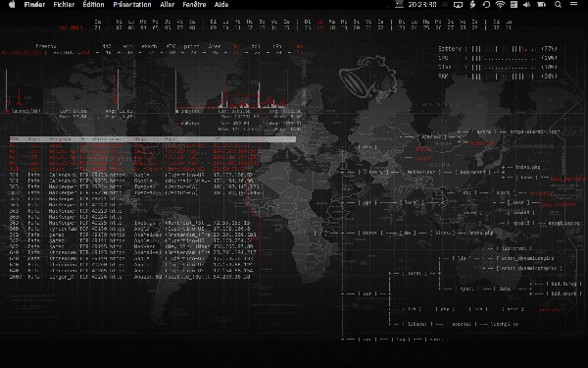Open the Fichier menu

(x=64, y=5)
